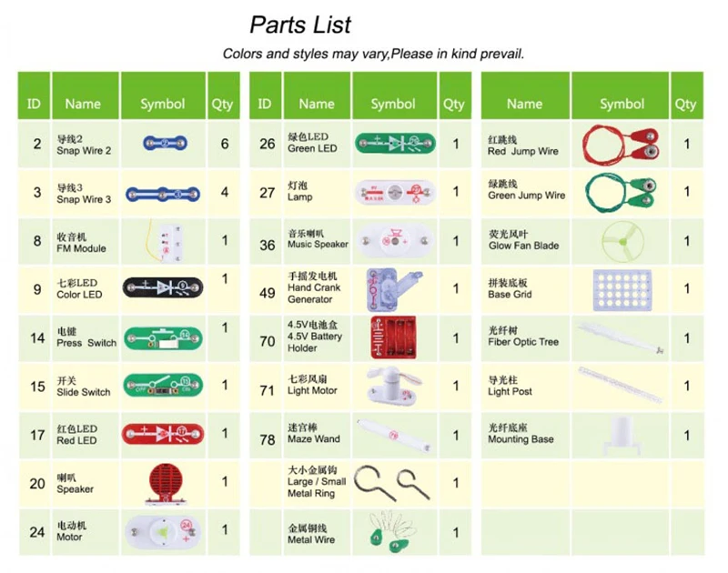Click the Glow Fan Blade symbol

pos(622,242)
